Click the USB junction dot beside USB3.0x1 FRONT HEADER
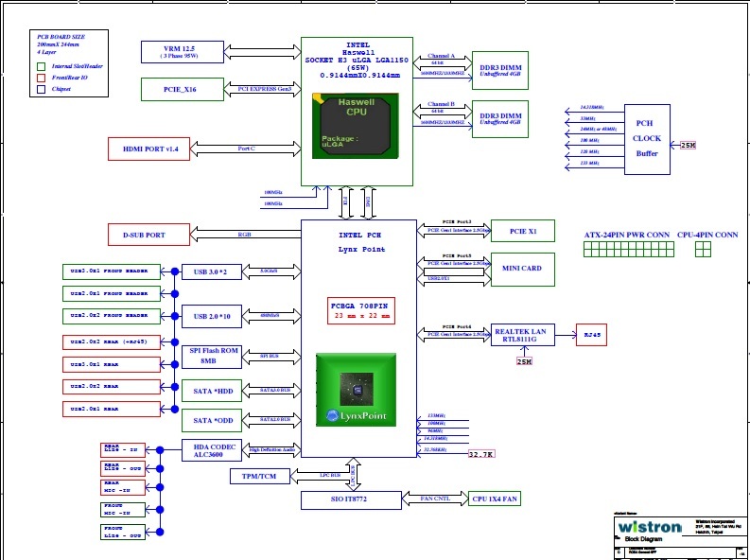Image resolution: width=750 pixels, height=560 pixels. click(x=175, y=271)
